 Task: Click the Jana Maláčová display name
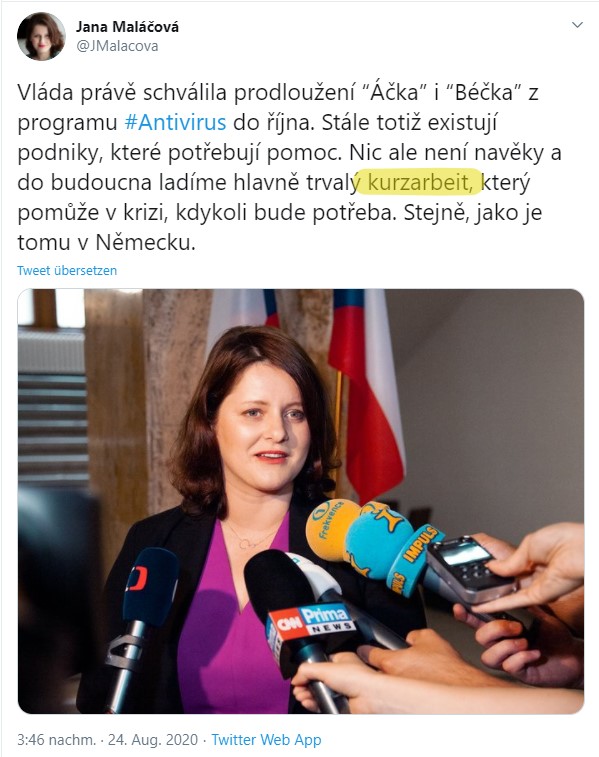[x=127, y=27]
